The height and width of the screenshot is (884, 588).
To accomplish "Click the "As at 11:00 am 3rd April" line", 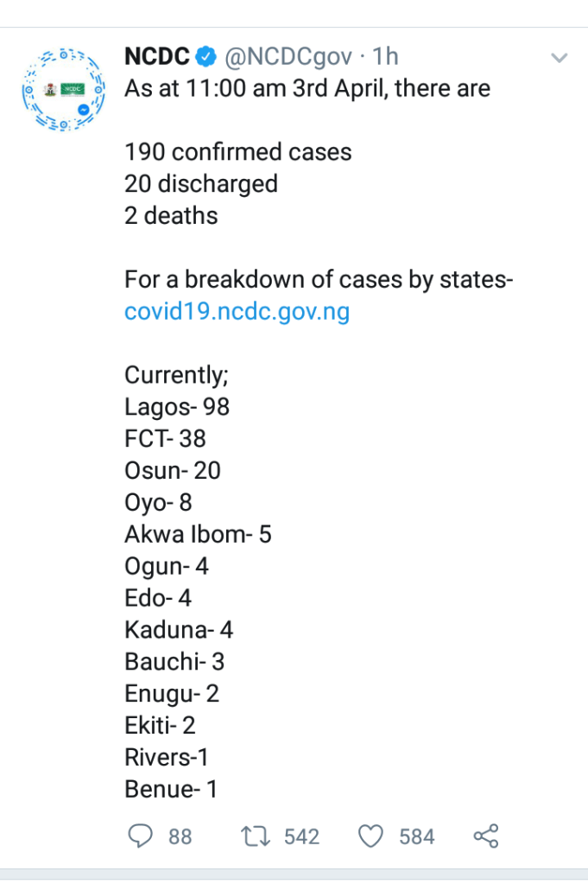I will pos(307,88).
